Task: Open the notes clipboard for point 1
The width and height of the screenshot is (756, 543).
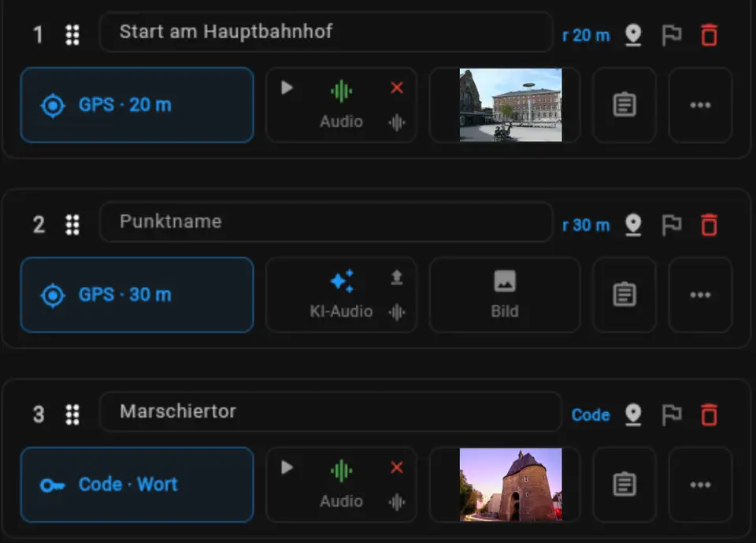Action: pyautogui.click(x=624, y=105)
